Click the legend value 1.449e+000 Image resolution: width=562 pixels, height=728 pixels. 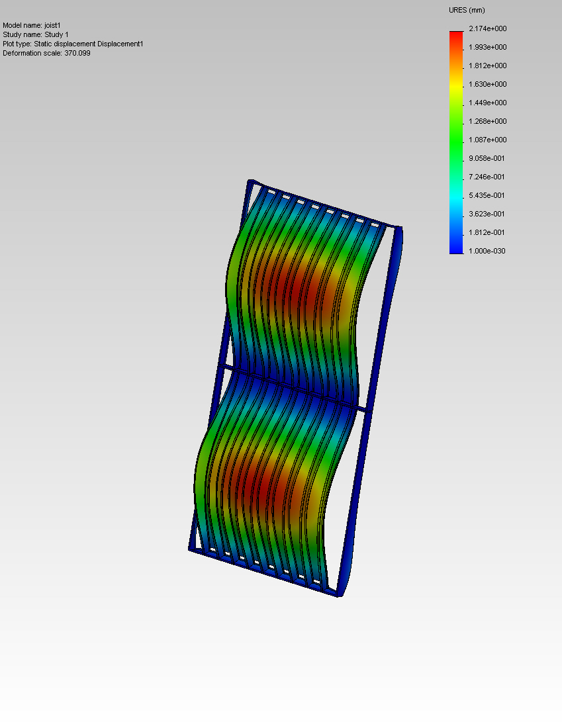click(488, 103)
